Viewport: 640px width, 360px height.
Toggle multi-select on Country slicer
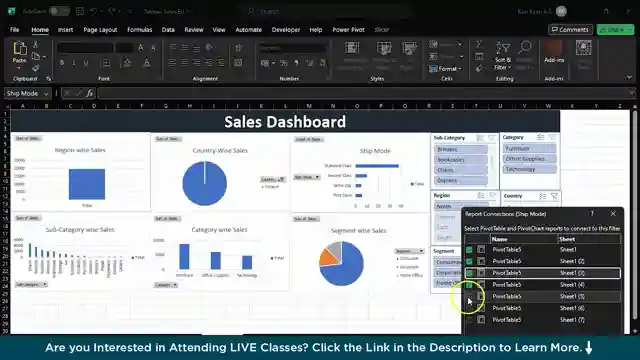(542, 196)
